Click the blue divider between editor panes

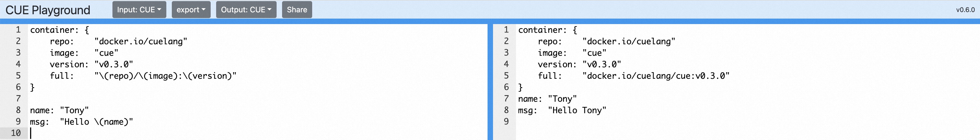(x=490, y=82)
